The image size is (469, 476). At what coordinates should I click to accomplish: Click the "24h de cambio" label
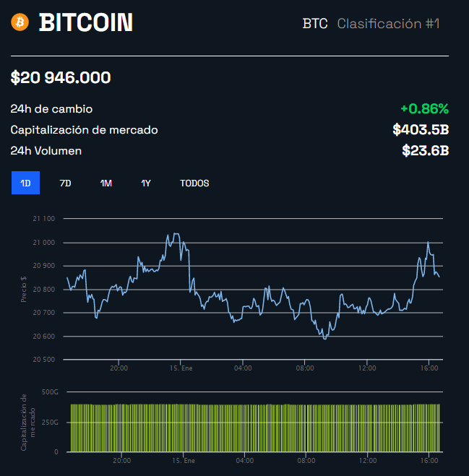click(51, 109)
